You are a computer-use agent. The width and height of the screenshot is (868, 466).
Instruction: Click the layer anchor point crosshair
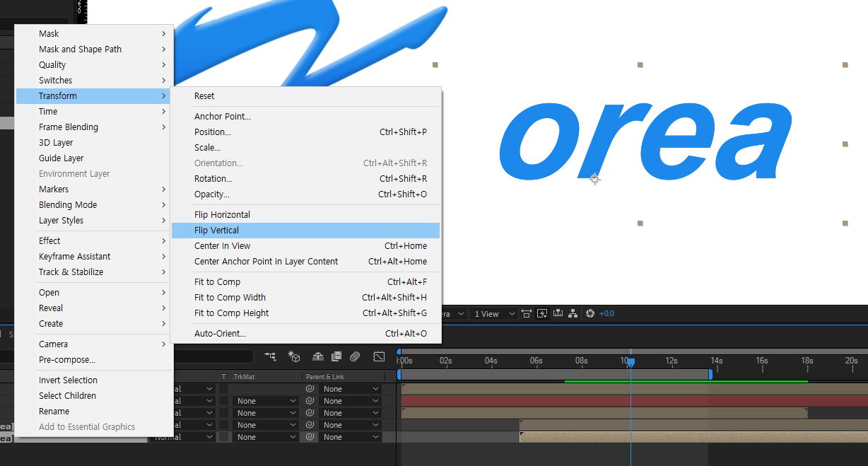tap(595, 179)
